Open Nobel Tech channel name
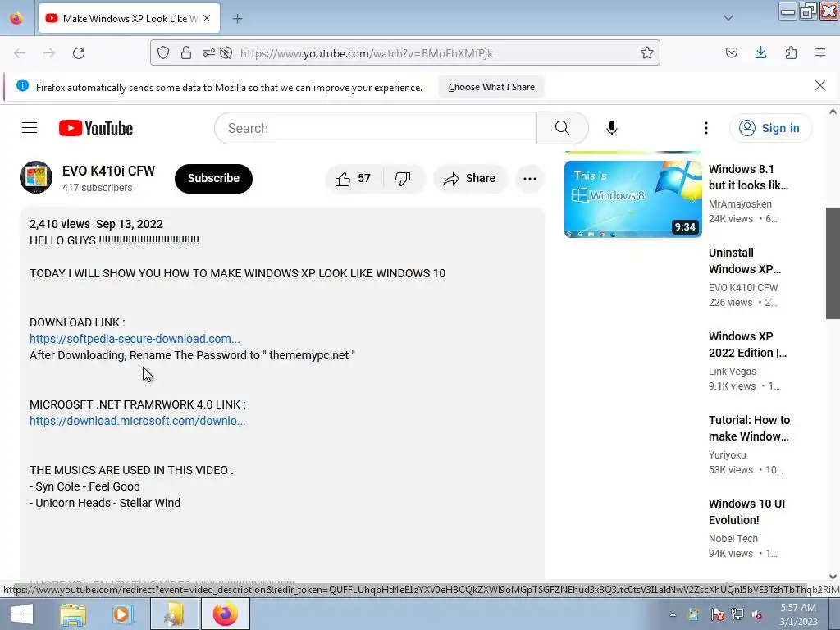This screenshot has height=630, width=840. pyautogui.click(x=733, y=538)
